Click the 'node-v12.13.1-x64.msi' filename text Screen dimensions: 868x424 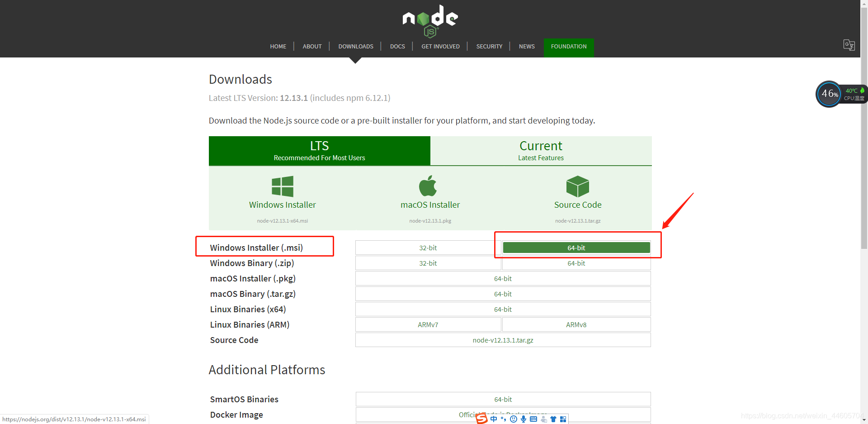(283, 221)
